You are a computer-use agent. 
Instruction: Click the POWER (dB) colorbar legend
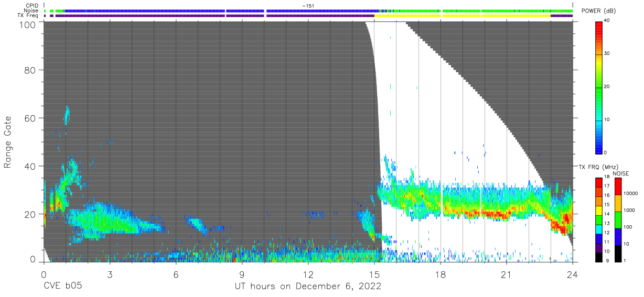click(599, 87)
